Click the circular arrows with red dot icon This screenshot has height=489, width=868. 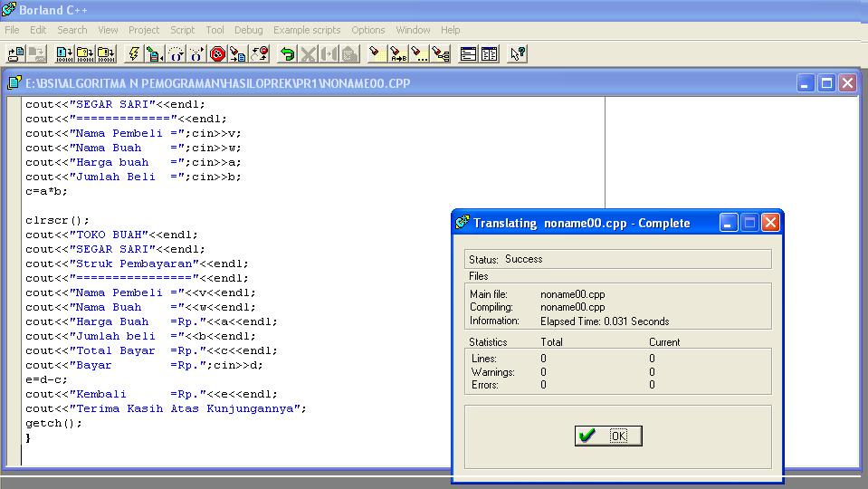(x=260, y=53)
